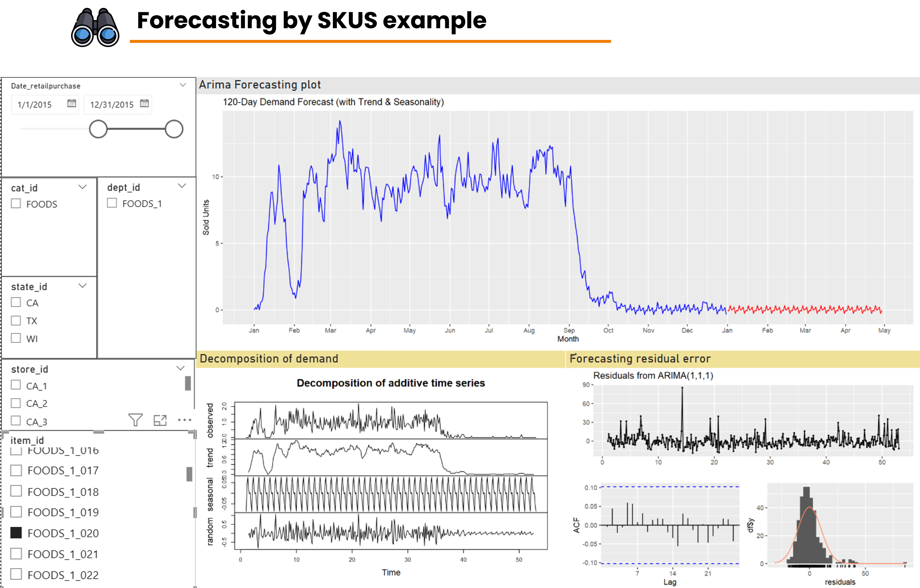This screenshot has height=588, width=920.
Task: Expand the Date_retailpurchase slicer dropdown
Action: coord(183,85)
